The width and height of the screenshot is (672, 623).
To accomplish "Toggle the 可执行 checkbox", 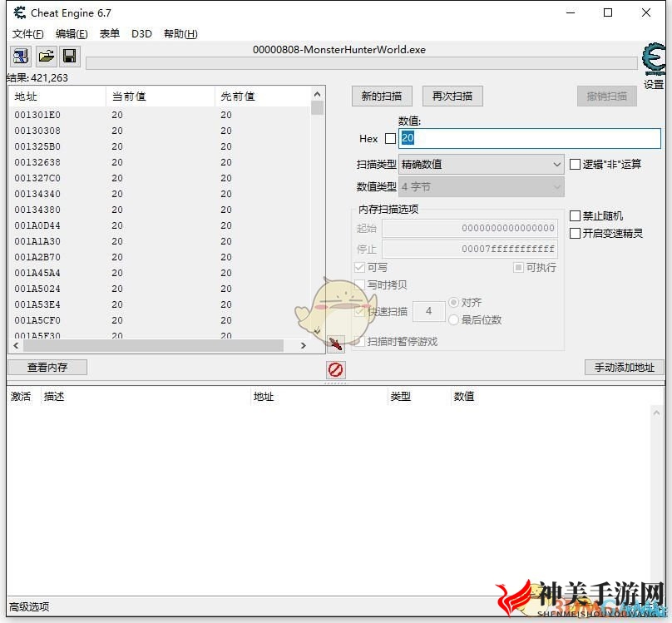I will pyautogui.click(x=518, y=267).
